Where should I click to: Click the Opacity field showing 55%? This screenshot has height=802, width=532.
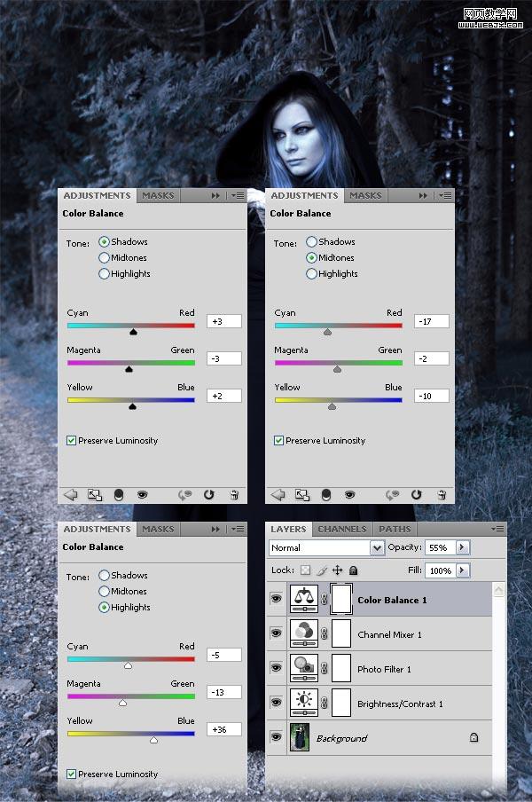[x=440, y=547]
